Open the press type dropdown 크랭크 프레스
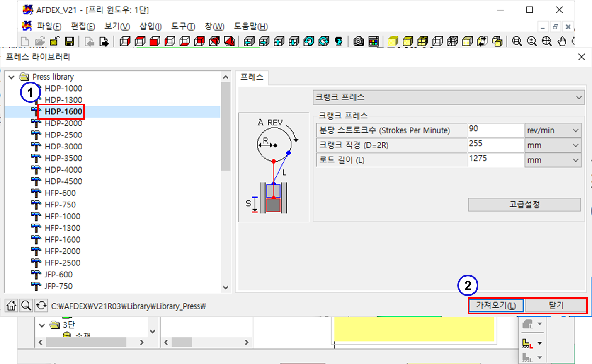Screen dimensions: 592x364 [448, 97]
